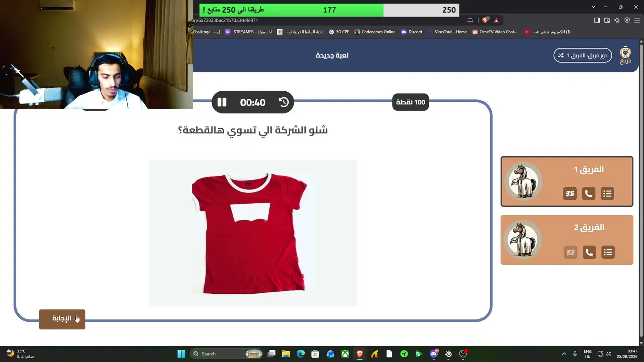Pause the question countdown timer
This screenshot has height=362, width=644.
(x=222, y=102)
